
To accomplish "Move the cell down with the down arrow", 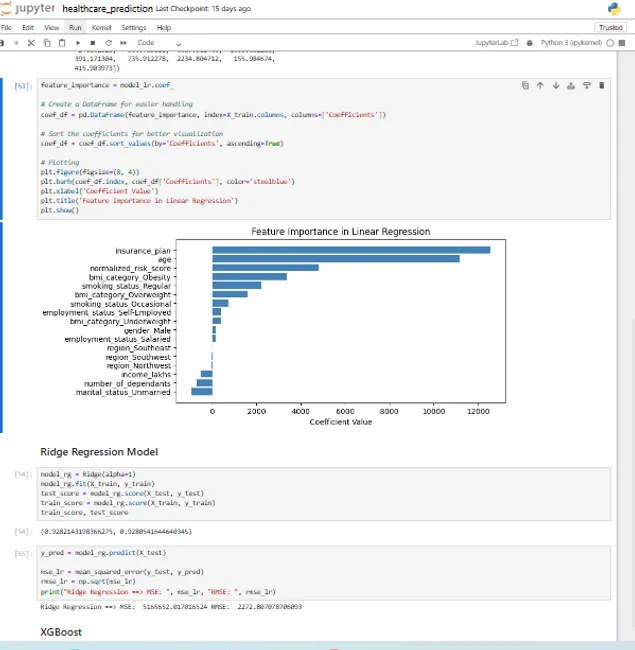I will (x=555, y=86).
